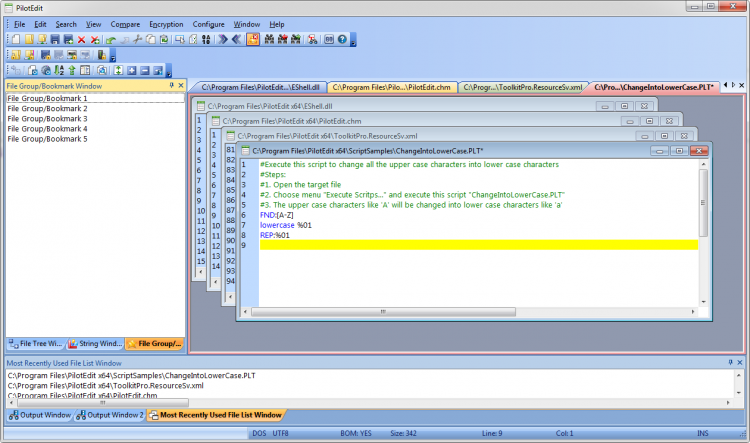Click the sort A-Z icon
Image resolution: width=750 pixels, height=443 pixels.
(59, 71)
